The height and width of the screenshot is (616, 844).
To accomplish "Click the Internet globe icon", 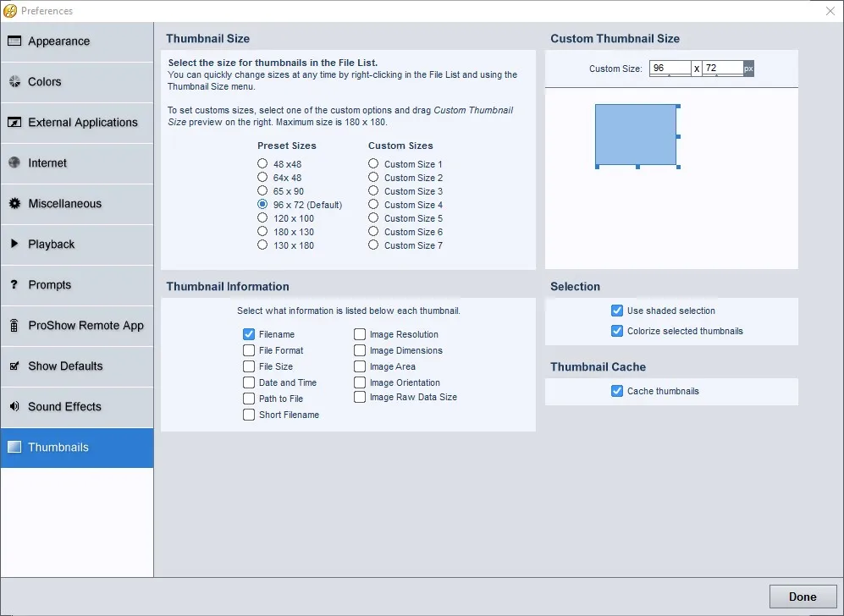I will [x=14, y=162].
